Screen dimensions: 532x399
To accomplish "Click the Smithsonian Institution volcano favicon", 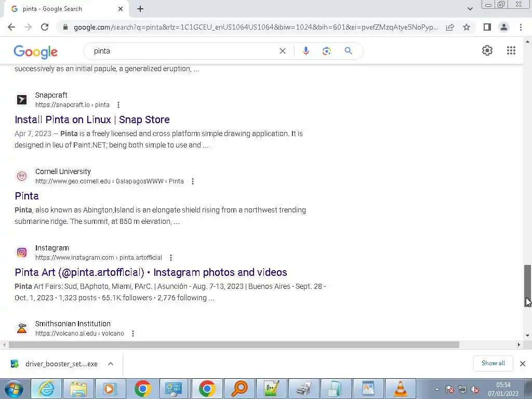I will coord(22,328).
